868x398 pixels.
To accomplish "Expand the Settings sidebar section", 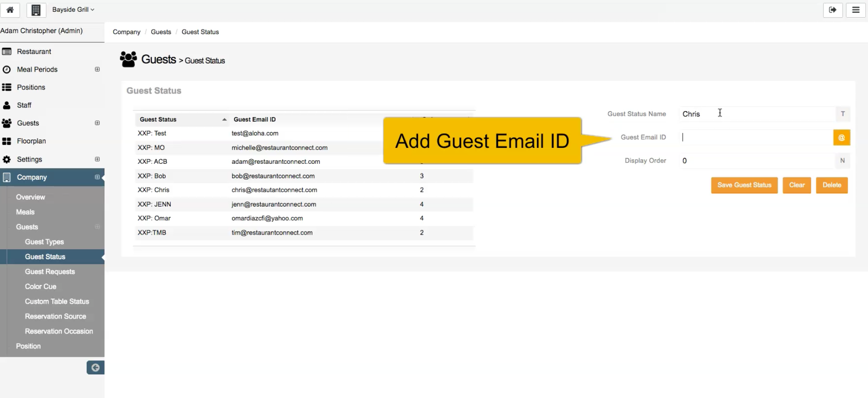I will (97, 159).
